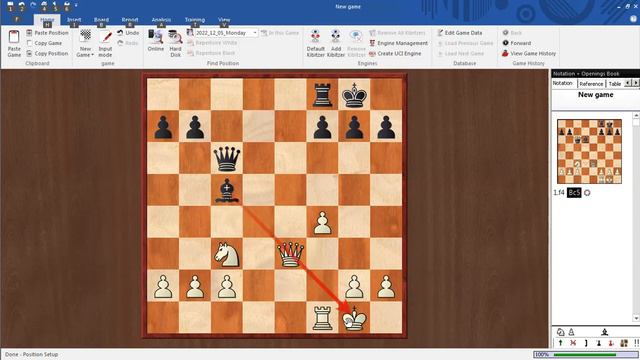This screenshot has width=640, height=360.
Task: Switch to the Table tab in notation pane
Action: (615, 84)
